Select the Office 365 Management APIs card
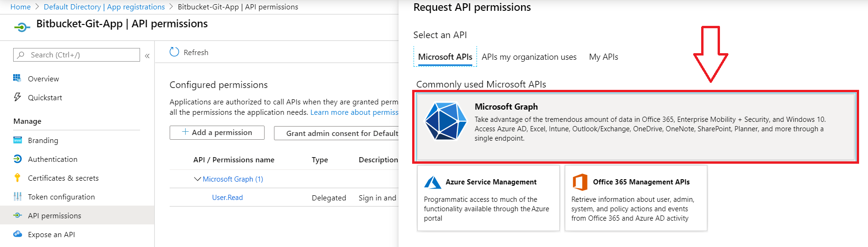 pyautogui.click(x=636, y=198)
